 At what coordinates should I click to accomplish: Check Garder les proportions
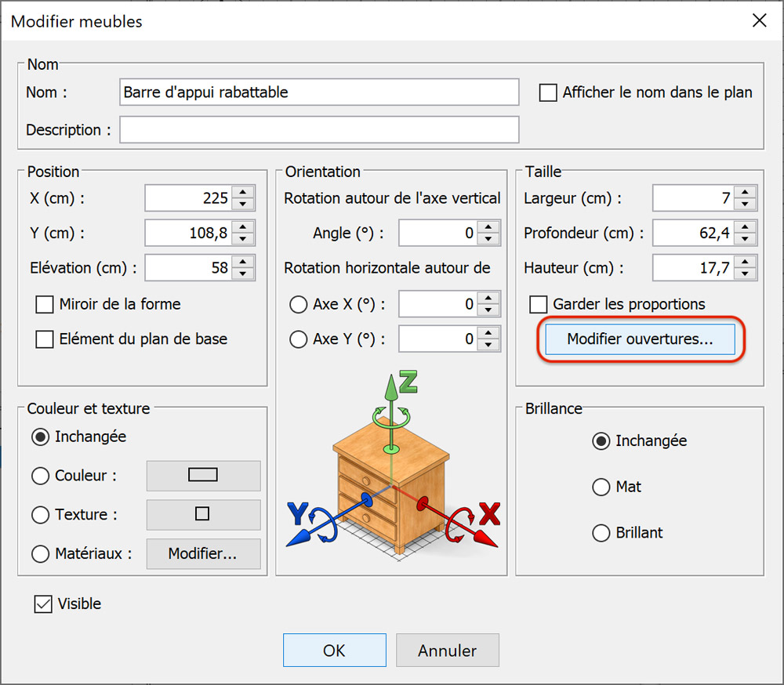pos(539,304)
